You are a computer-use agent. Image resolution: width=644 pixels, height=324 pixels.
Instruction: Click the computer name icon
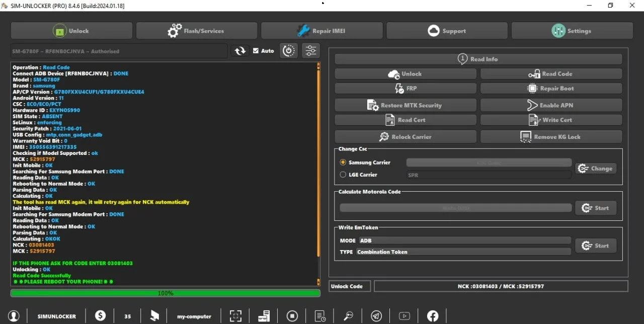154,315
